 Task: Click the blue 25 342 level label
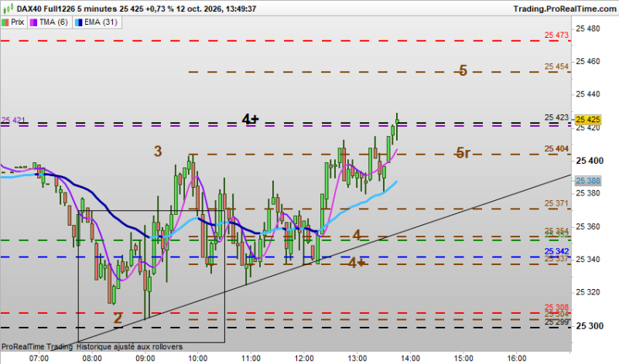[556, 251]
